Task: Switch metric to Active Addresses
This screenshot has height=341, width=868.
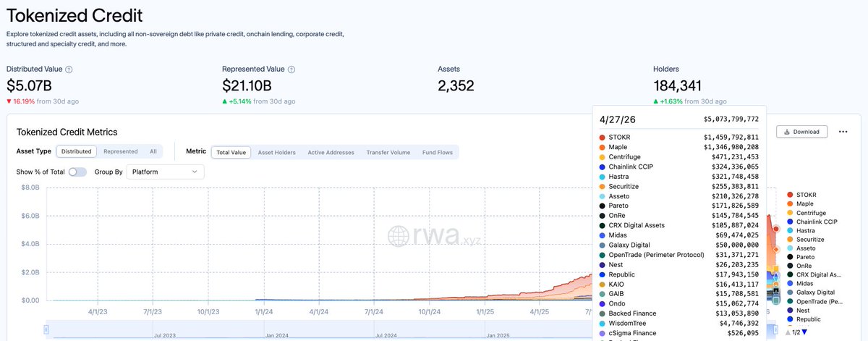Action: (x=331, y=152)
